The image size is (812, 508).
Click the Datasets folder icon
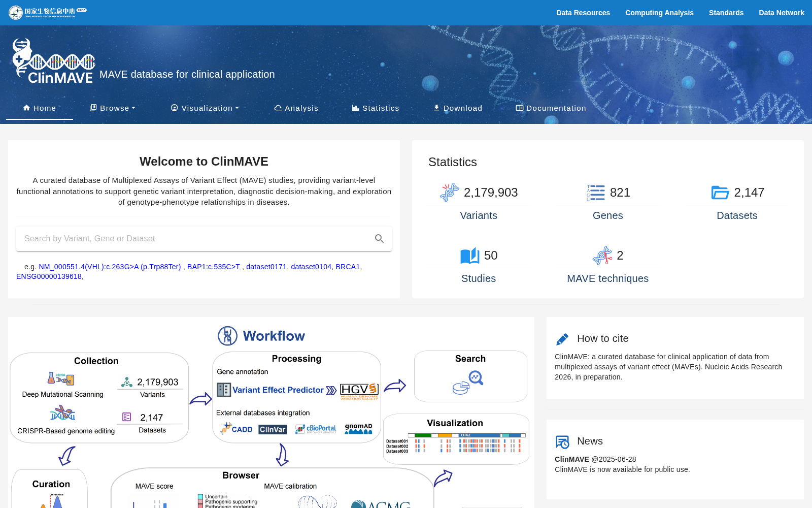click(x=720, y=193)
